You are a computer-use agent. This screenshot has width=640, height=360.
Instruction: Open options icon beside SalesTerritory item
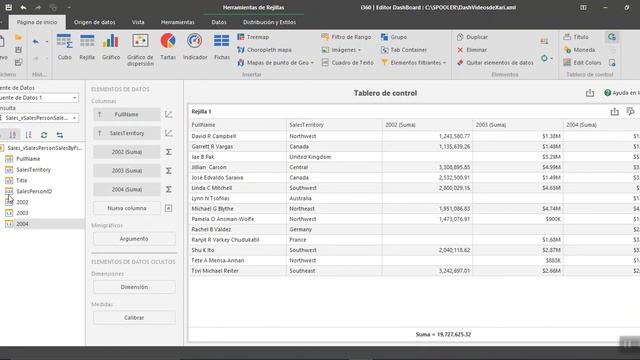click(169, 133)
